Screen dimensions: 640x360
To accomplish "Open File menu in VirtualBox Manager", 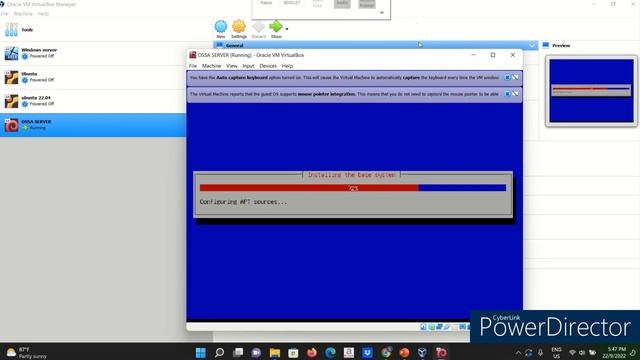I will tap(4, 14).
